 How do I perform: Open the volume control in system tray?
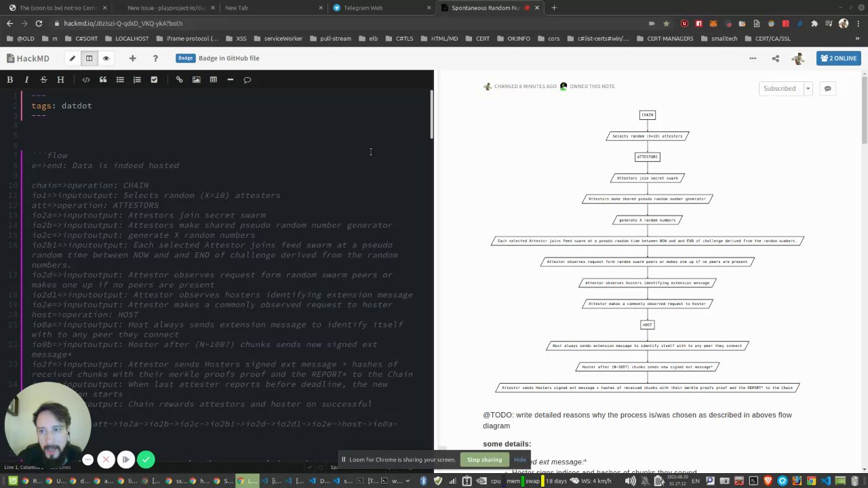(629, 481)
